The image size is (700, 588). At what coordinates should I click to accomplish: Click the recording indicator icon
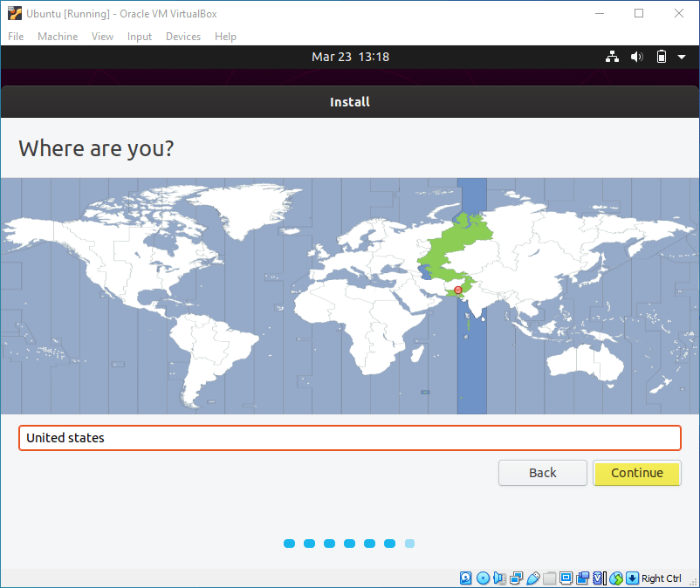click(x=582, y=578)
